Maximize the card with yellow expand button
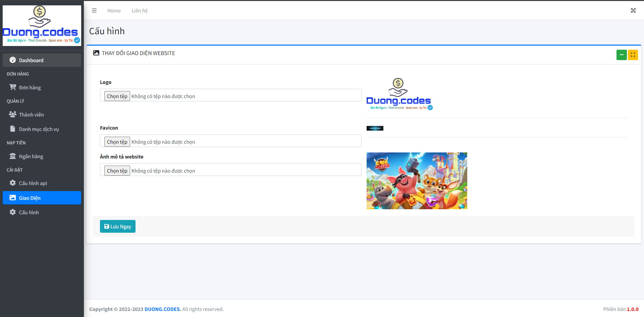This screenshot has width=644, height=317. click(x=633, y=55)
